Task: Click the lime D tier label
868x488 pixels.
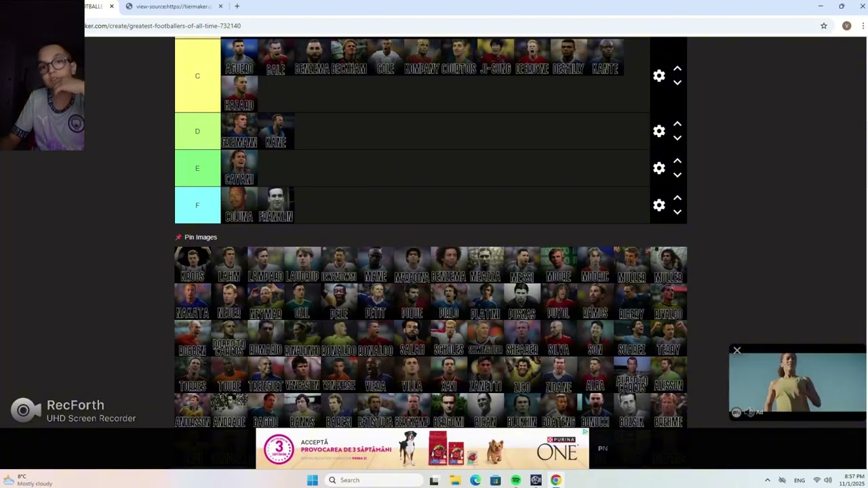Action: (x=197, y=131)
